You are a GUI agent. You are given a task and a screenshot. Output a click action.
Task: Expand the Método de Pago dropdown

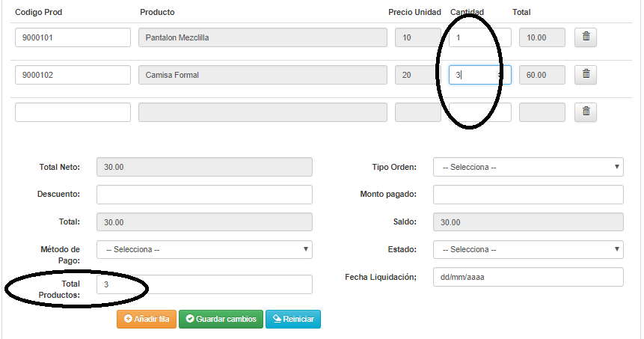coord(204,249)
